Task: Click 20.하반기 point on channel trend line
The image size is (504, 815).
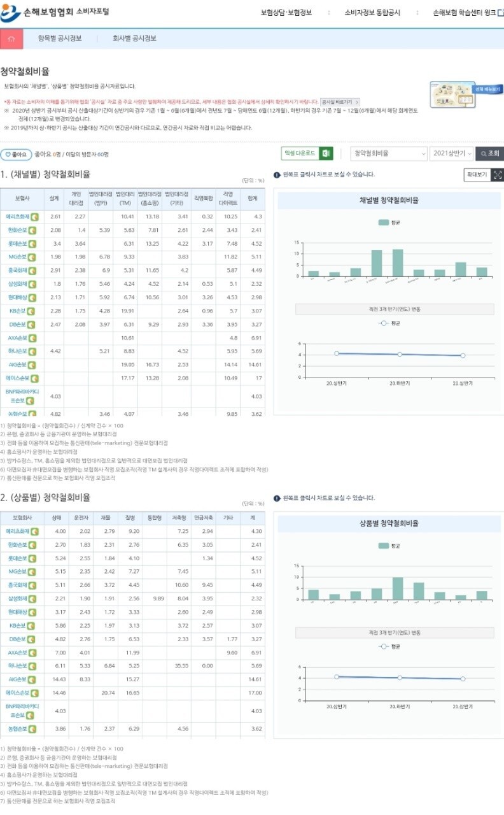Action: [x=400, y=354]
